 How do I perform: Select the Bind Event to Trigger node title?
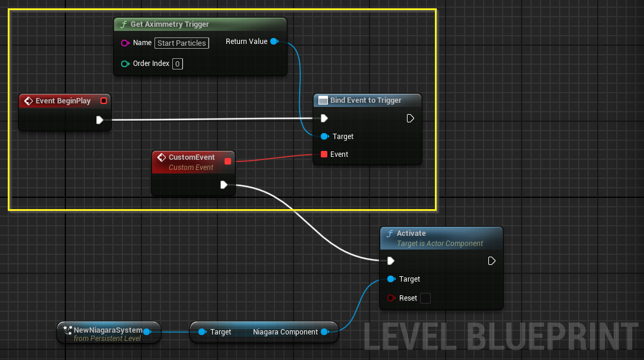tap(365, 100)
